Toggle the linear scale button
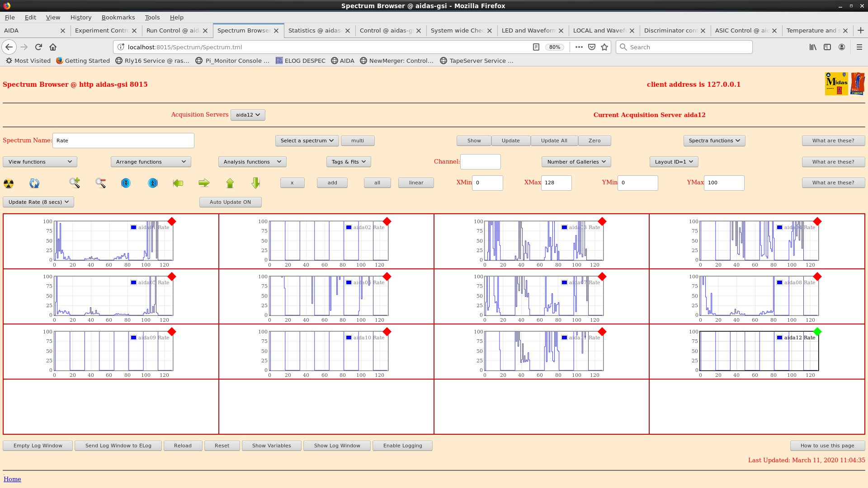868x488 pixels. click(x=416, y=183)
